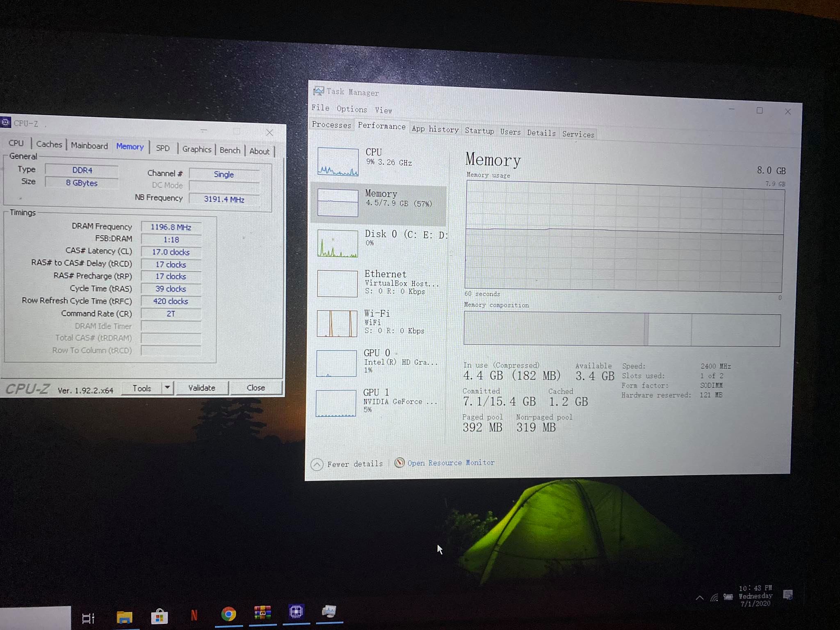Screen dimensions: 840x630
Task: Launch Microsoft Store from the taskbar
Action: coord(159,616)
